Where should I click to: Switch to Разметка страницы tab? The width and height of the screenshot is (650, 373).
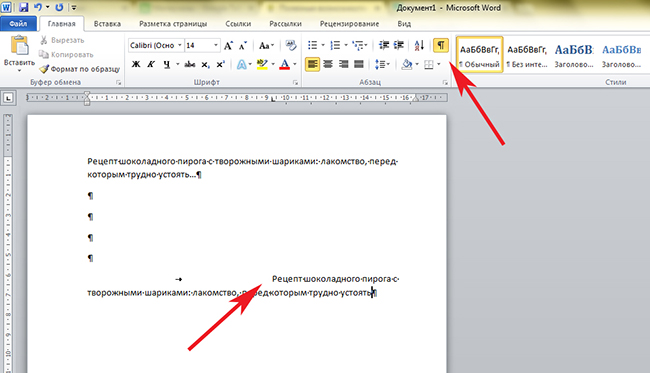173,24
